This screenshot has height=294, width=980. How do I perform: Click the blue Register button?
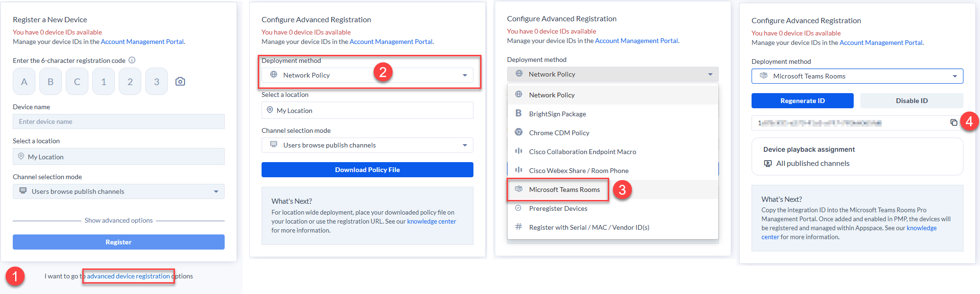(x=118, y=242)
